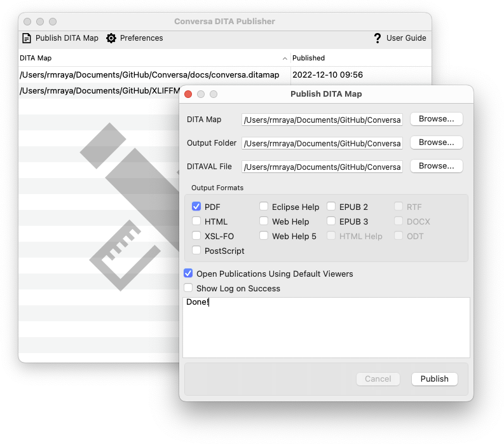Uncheck the PDF output format
504x444 pixels.
[196, 206]
